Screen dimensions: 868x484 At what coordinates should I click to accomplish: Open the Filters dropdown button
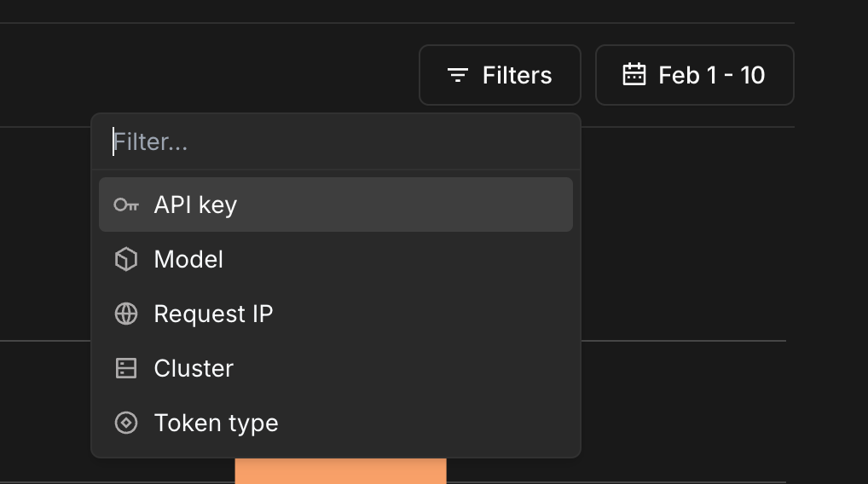tap(500, 75)
